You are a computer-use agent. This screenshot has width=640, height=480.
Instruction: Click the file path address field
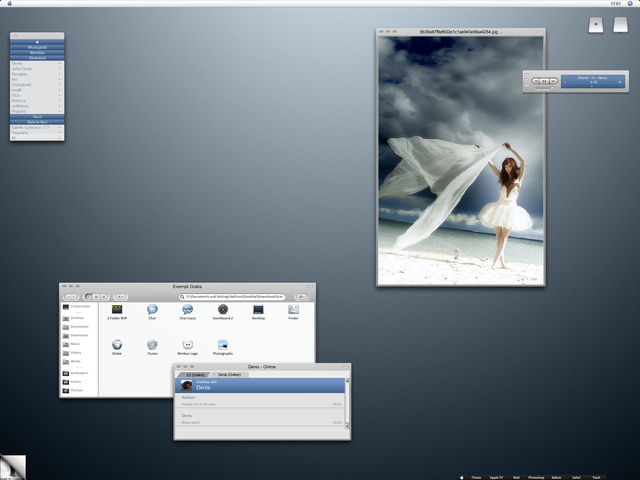pos(232,297)
